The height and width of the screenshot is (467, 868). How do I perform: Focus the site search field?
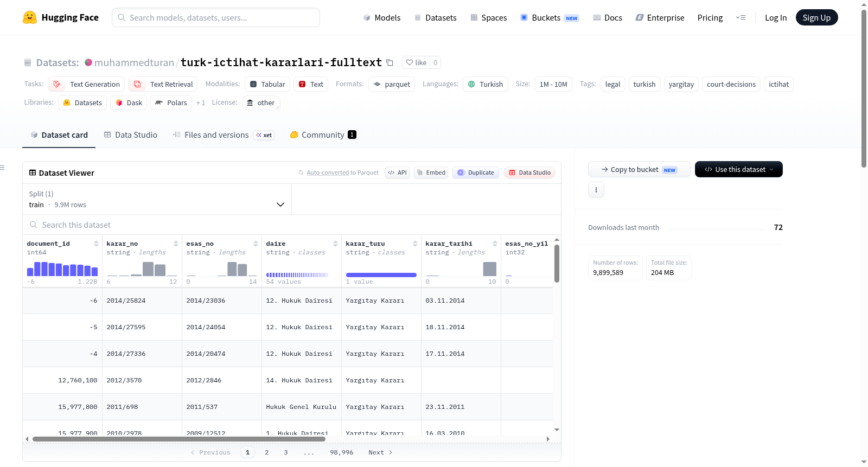tap(216, 17)
